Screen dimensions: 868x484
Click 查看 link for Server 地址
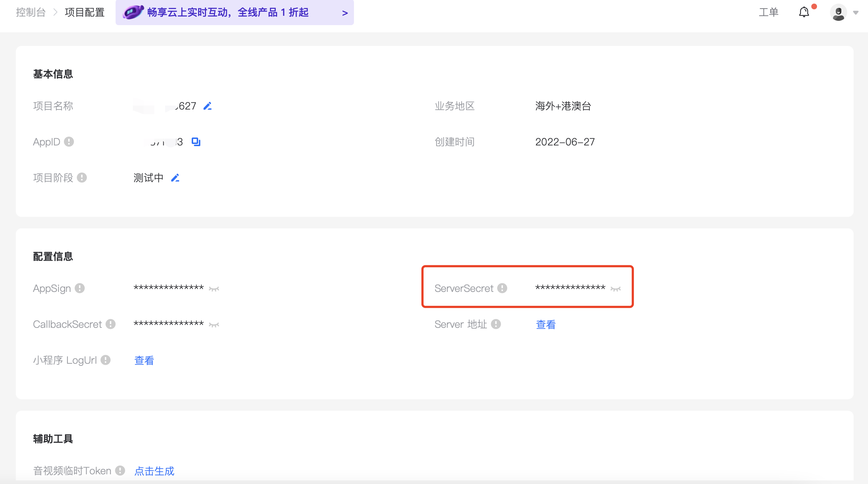546,324
